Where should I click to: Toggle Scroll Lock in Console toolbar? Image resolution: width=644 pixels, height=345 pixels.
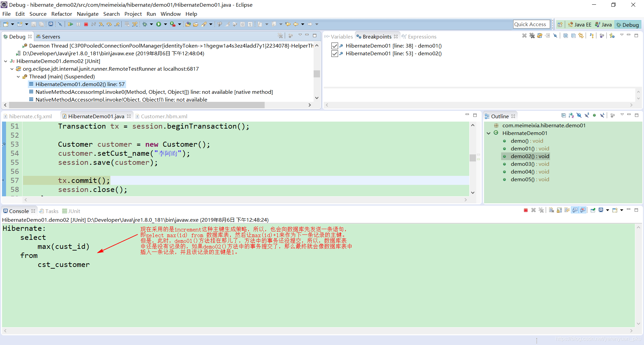[x=559, y=210]
